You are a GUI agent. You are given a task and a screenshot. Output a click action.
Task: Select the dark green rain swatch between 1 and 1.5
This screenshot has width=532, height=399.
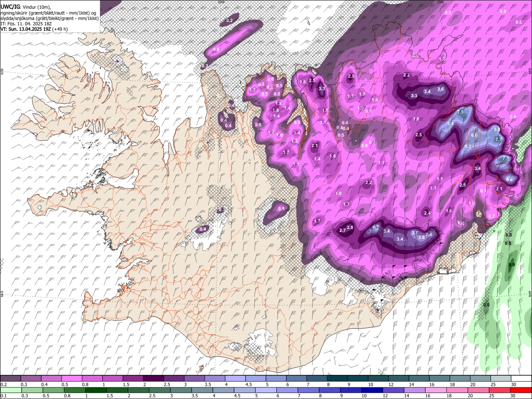[95, 390]
